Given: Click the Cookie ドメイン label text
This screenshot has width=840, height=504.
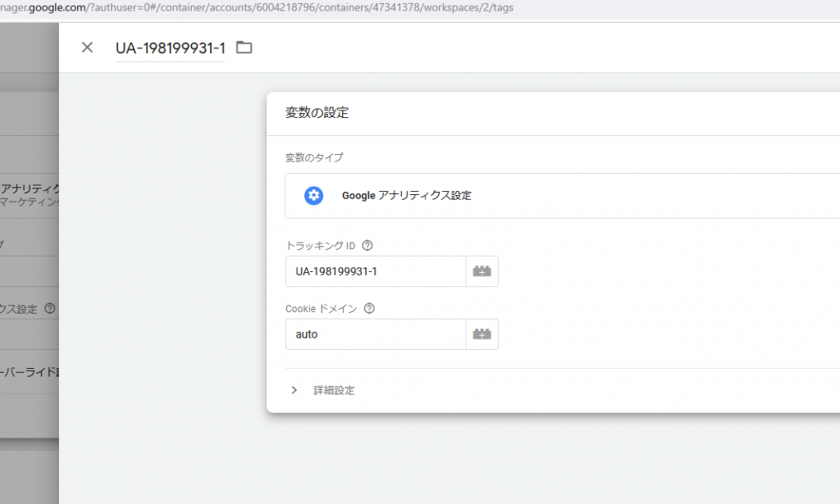Looking at the screenshot, I should point(322,309).
